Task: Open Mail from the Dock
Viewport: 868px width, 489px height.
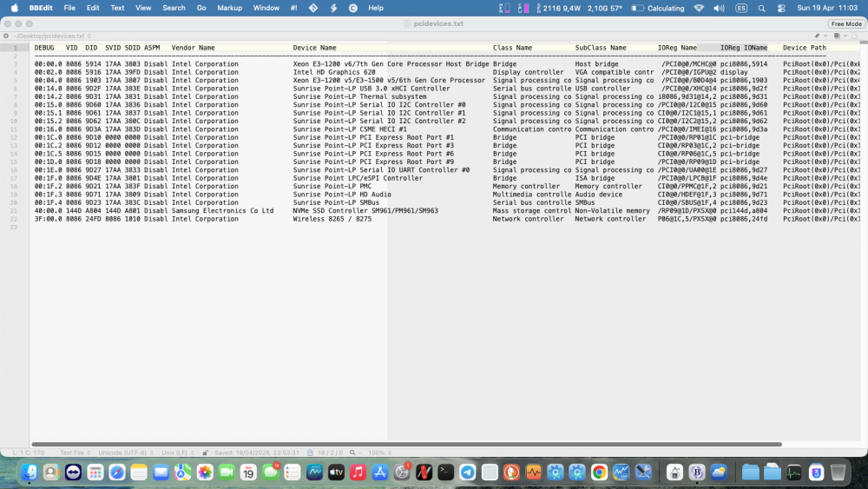Action: (x=161, y=472)
